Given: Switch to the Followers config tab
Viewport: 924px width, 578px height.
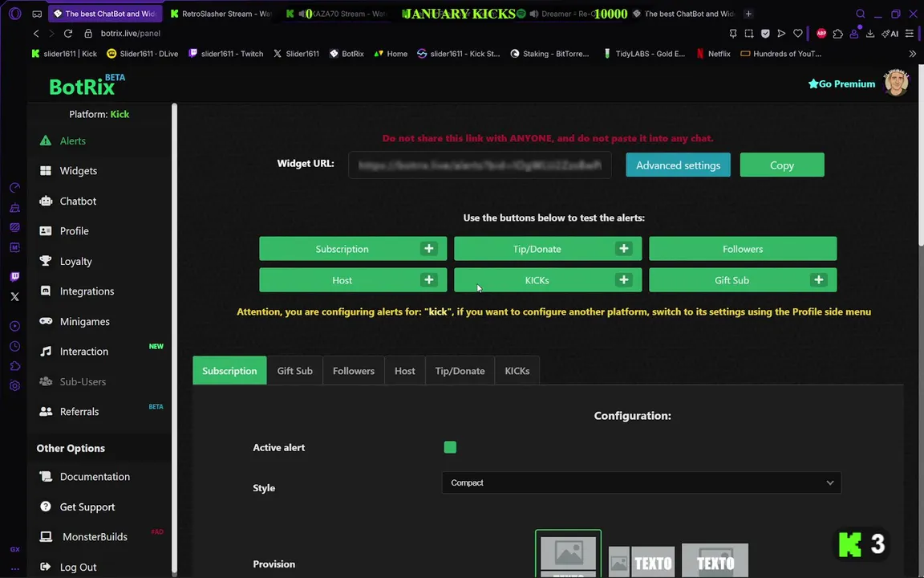Looking at the screenshot, I should (x=354, y=371).
